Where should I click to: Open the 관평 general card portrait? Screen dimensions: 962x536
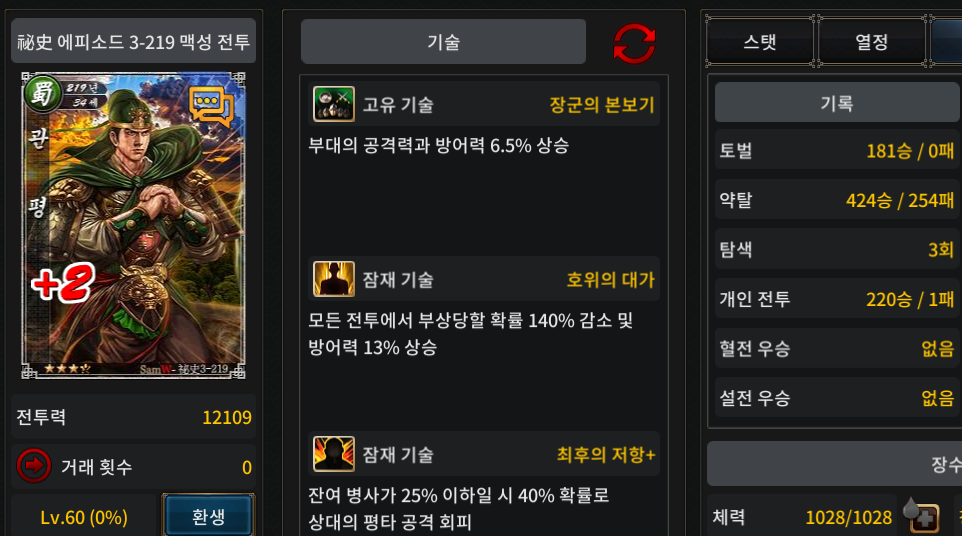point(134,224)
